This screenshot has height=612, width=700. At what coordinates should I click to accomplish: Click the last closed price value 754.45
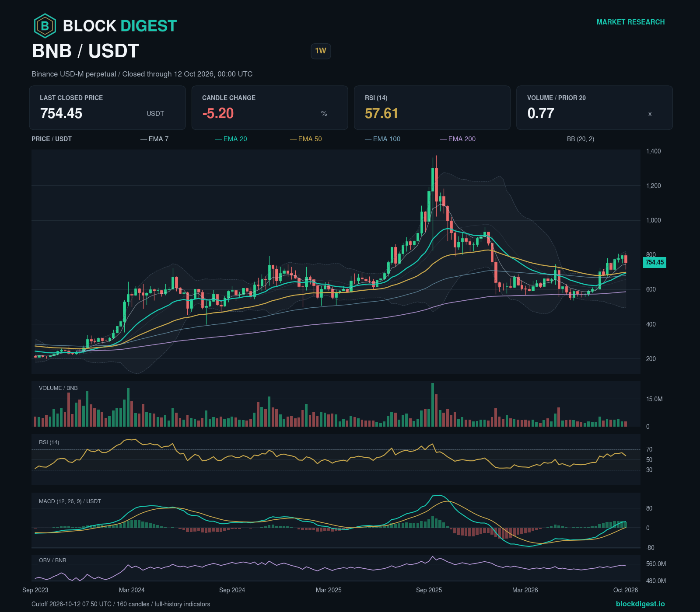tap(61, 114)
